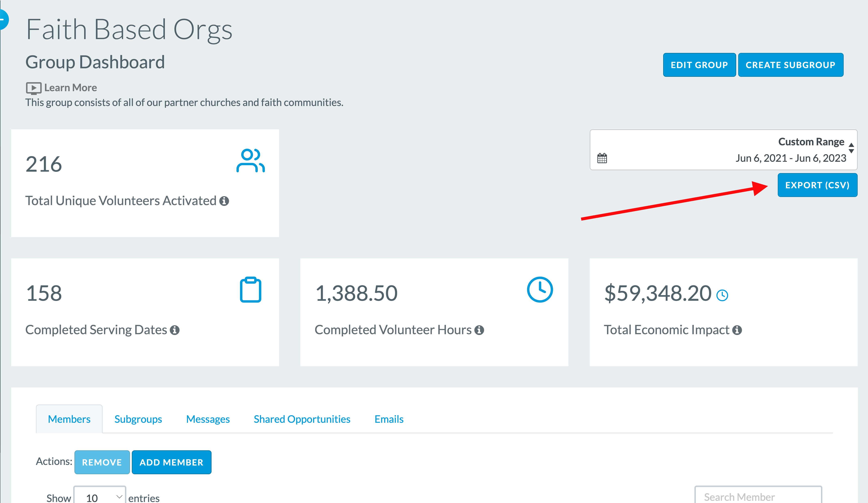Click the $59,348.20 economic impact value

(658, 293)
